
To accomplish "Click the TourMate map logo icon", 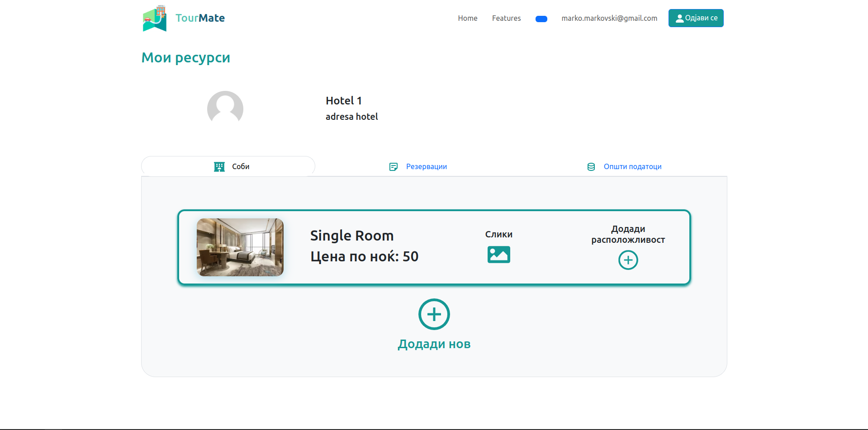I will [x=155, y=19].
